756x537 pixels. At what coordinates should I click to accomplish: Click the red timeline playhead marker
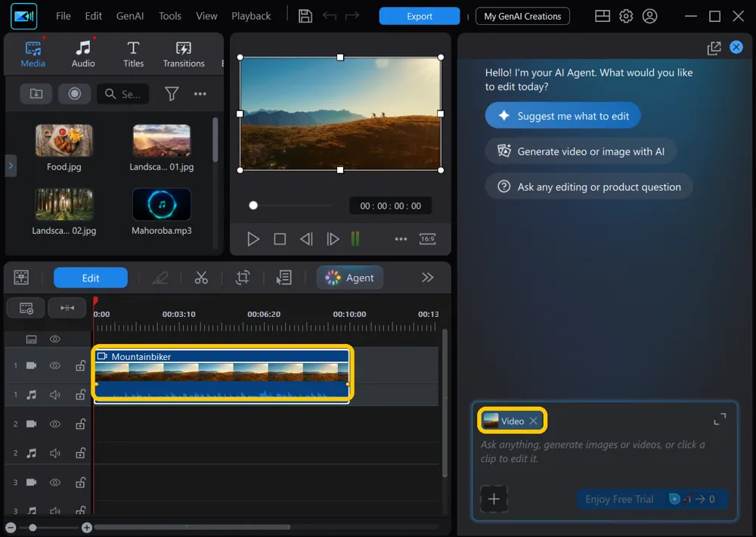(95, 302)
